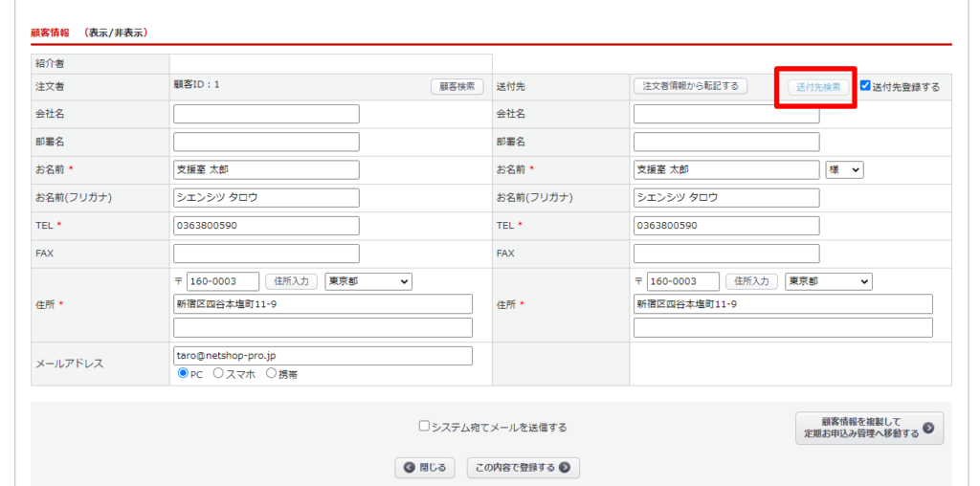
Task: Toggle the (表示/非表示) section link
Action: click(x=115, y=33)
